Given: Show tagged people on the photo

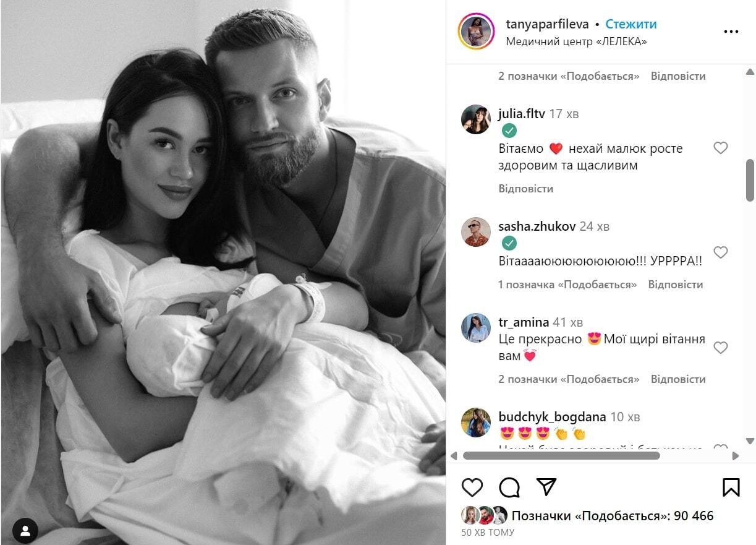Looking at the screenshot, I should pos(25,531).
